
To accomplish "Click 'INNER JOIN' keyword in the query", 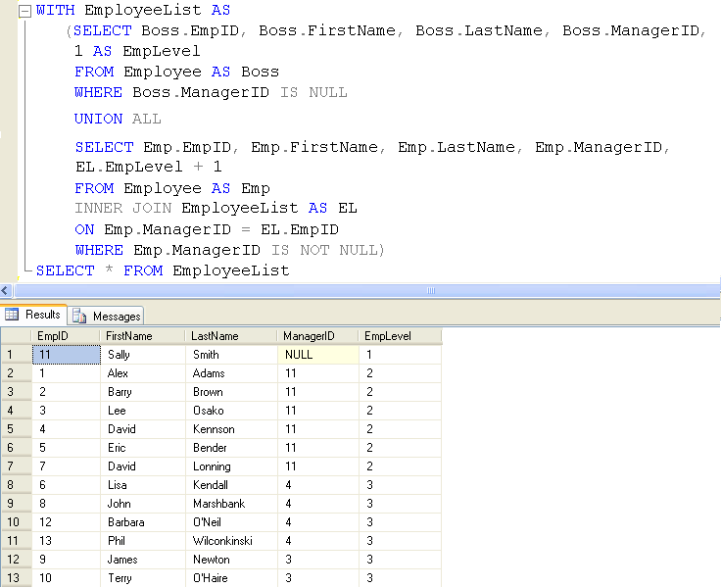I will click(123, 208).
